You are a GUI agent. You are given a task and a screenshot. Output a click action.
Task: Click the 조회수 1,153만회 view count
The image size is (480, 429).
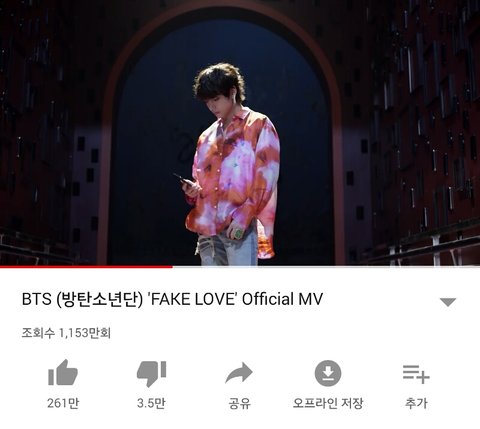point(66,333)
